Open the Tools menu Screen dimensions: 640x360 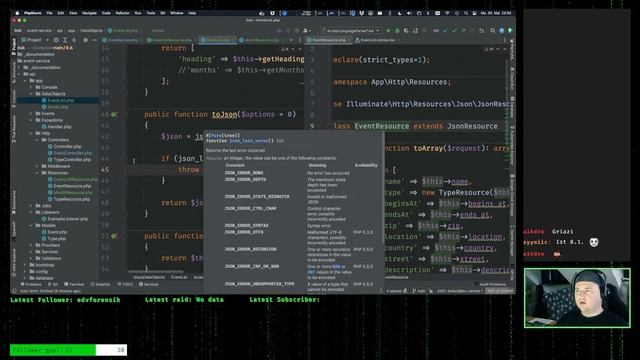(x=151, y=13)
